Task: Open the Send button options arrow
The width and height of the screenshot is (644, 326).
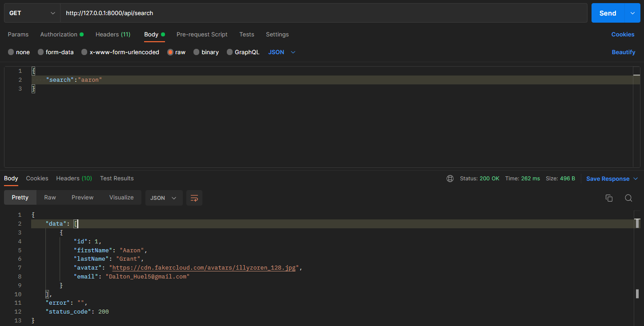Action: [x=632, y=13]
